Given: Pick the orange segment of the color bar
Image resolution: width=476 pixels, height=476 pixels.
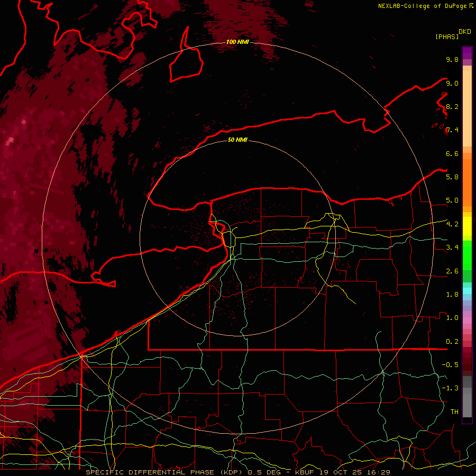Looking at the screenshot, I should point(467,182).
